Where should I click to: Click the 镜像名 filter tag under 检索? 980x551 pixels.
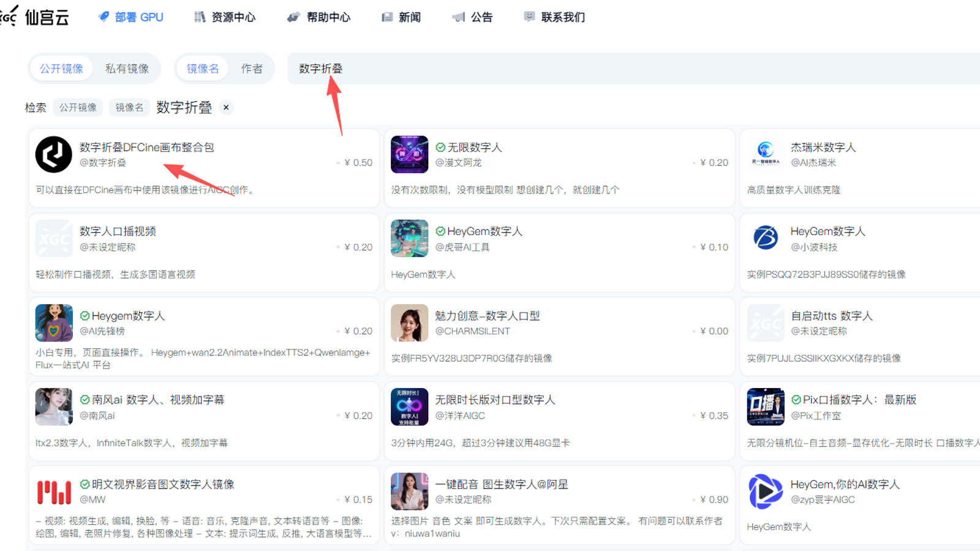coord(129,107)
